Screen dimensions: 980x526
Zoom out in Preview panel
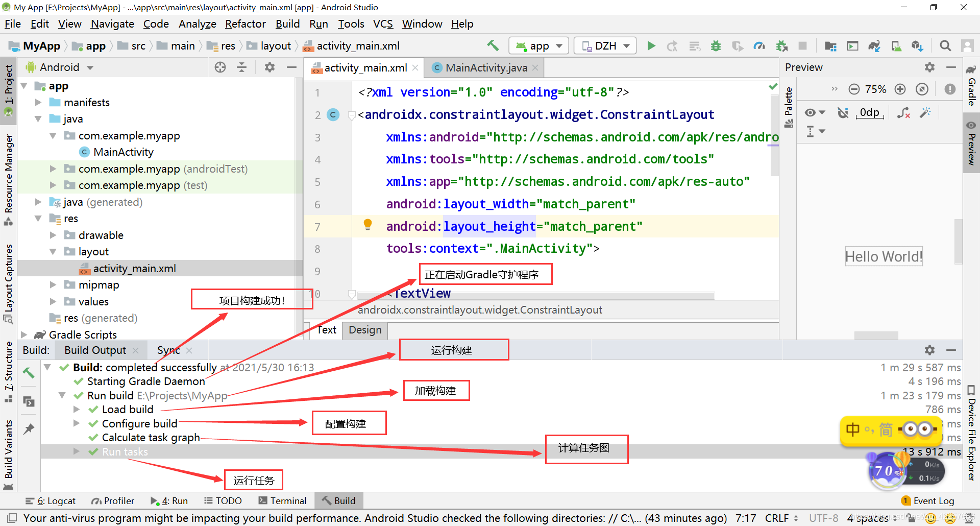coord(854,89)
